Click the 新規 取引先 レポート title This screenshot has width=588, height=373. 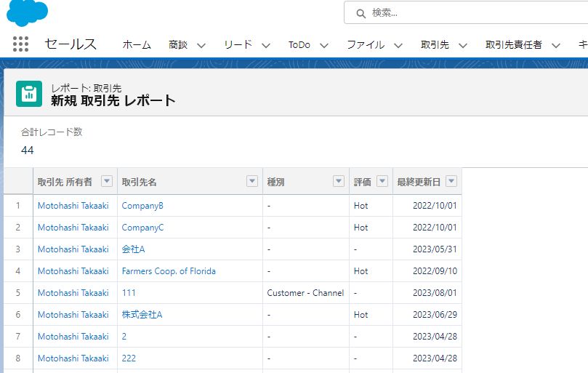[113, 100]
